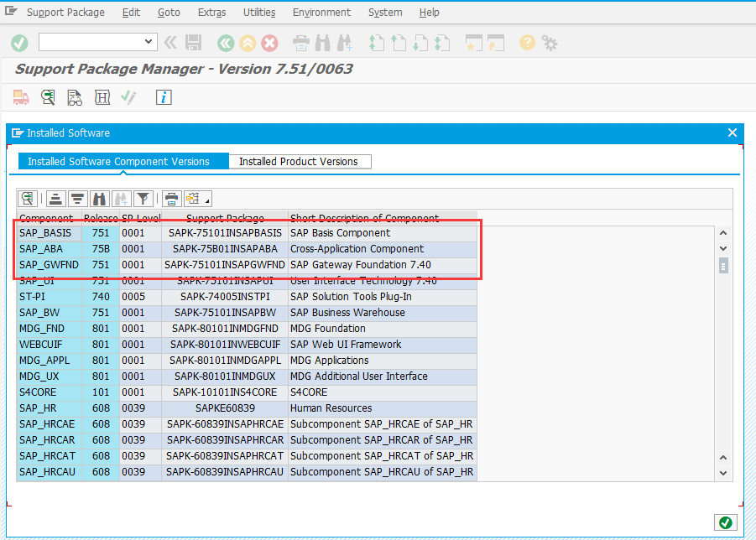Viewport: 756px width, 540px height.
Task: Open the Utilities menu
Action: (x=259, y=13)
